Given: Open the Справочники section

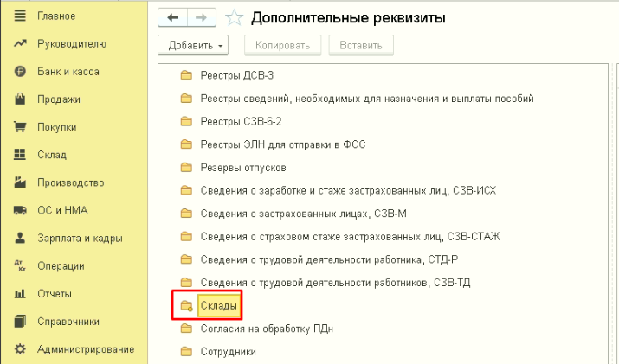Looking at the screenshot, I should coord(68,322).
